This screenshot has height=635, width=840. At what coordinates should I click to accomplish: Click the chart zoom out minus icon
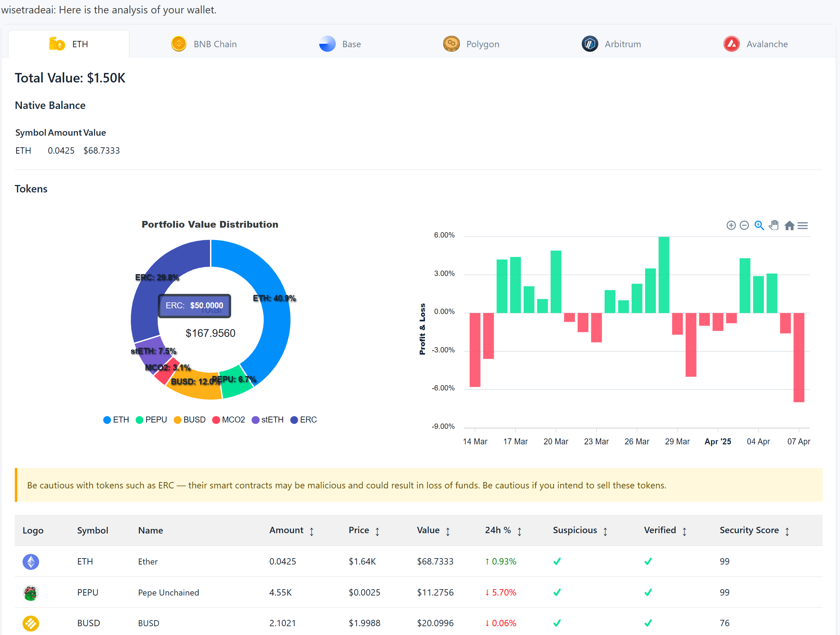coord(744,226)
